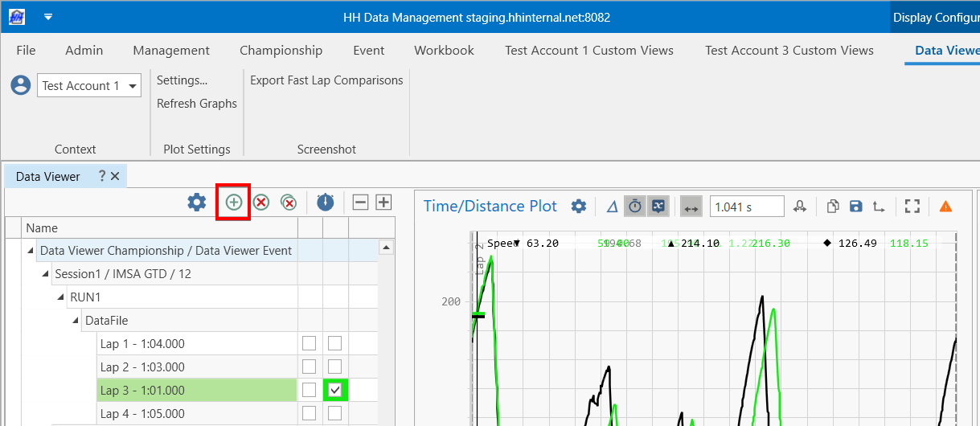The width and height of the screenshot is (980, 426).
Task: Click the delta triangle icon in plot toolbar
Action: click(612, 207)
